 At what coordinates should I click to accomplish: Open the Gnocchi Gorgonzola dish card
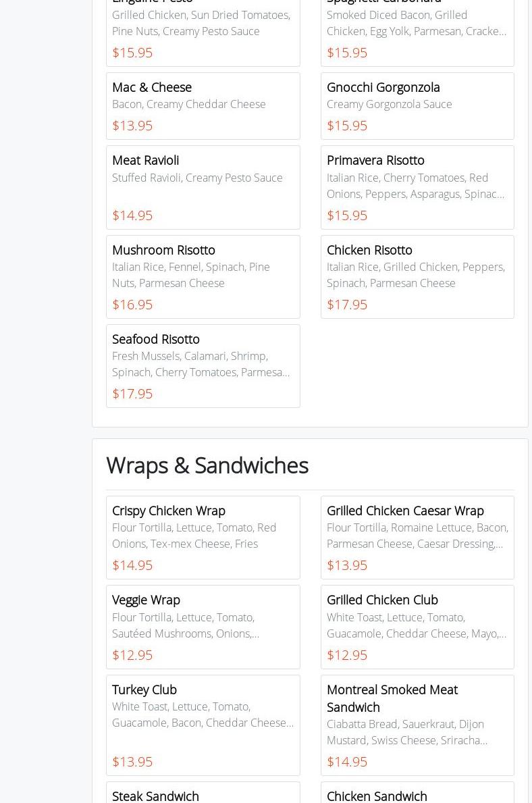[417, 106]
